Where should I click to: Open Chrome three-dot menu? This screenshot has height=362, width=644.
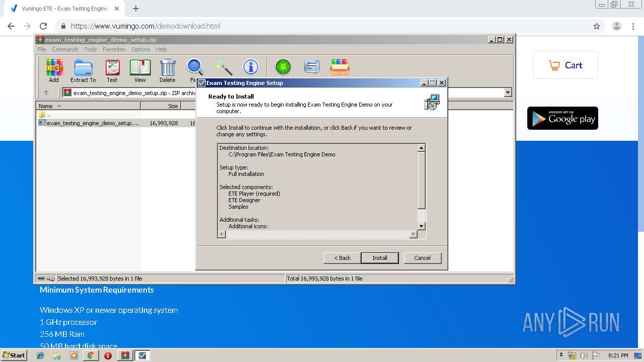click(x=633, y=26)
